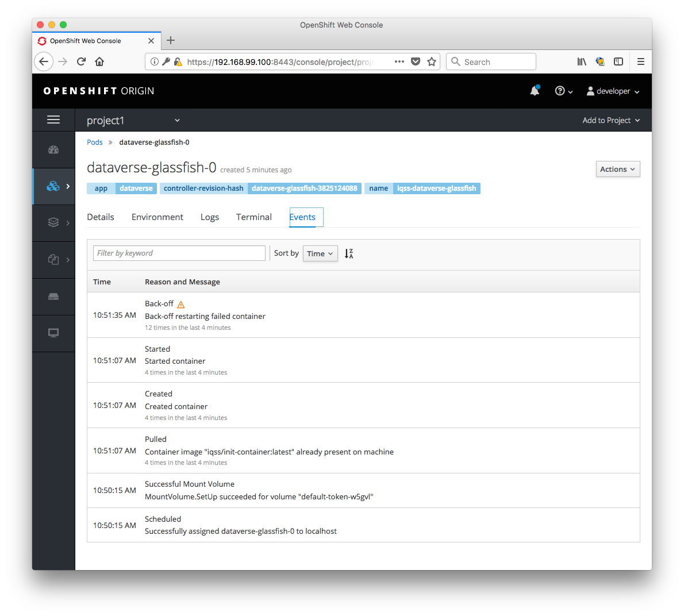The height and width of the screenshot is (616, 684).
Task: Open the Add to Project dropdown
Action: click(610, 120)
